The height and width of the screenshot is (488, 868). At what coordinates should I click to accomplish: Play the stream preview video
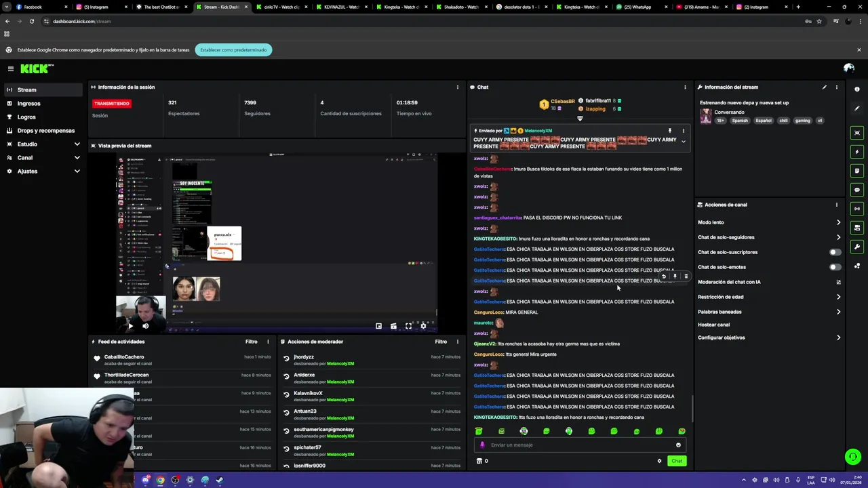tap(131, 326)
